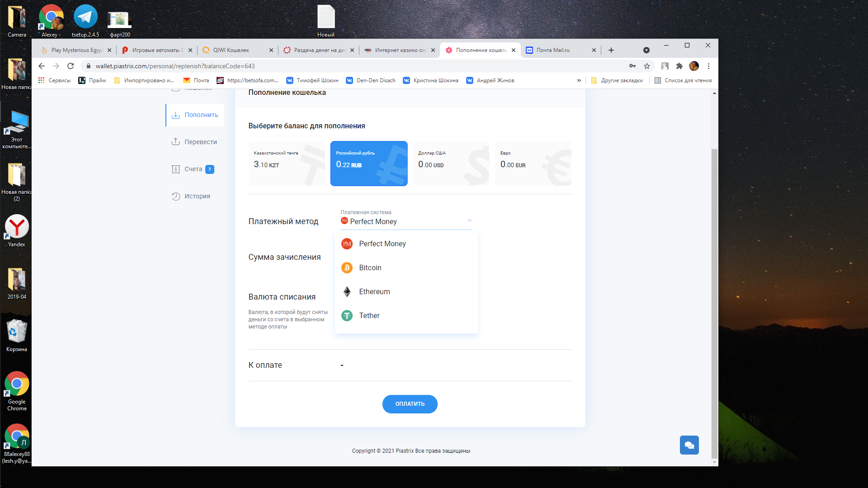This screenshot has width=868, height=488.
Task: Choose Ethereum from payment system list
Action: 374,292
